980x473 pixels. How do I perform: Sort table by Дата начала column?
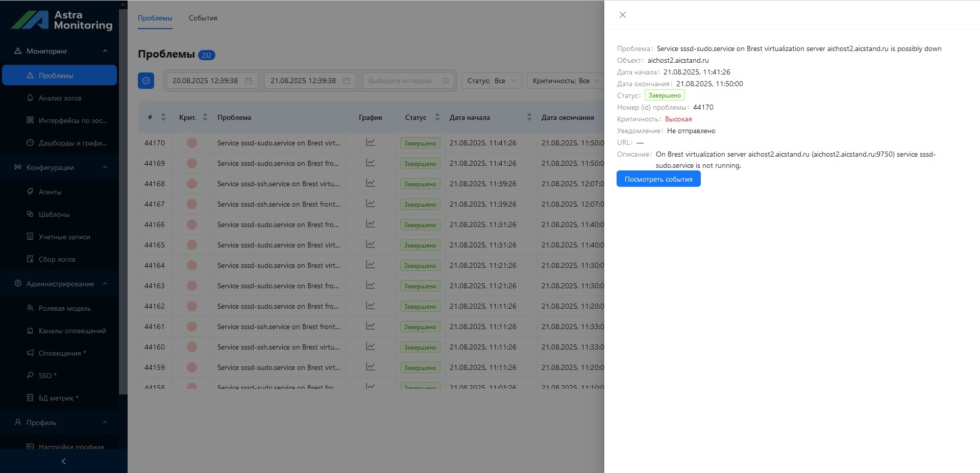[529, 117]
